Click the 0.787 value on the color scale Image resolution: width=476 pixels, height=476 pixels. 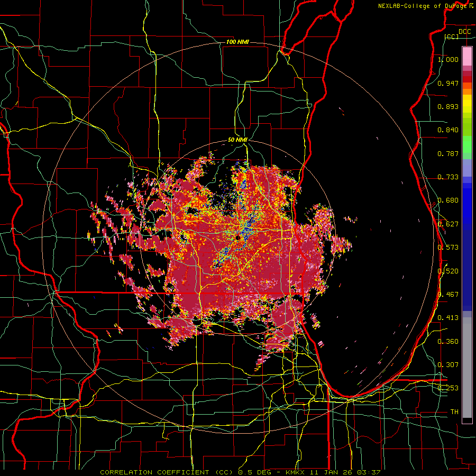(448, 153)
